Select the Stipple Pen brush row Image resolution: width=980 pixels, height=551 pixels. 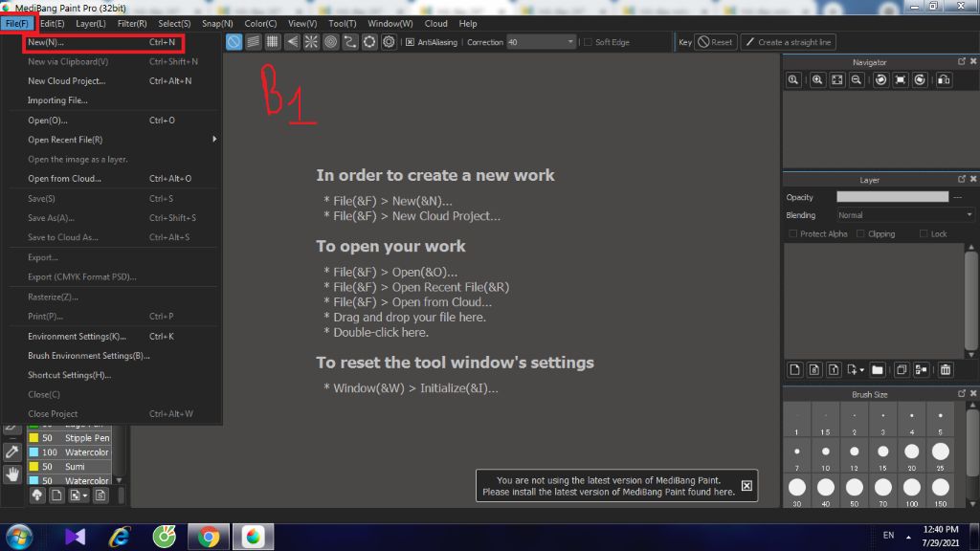pos(69,438)
